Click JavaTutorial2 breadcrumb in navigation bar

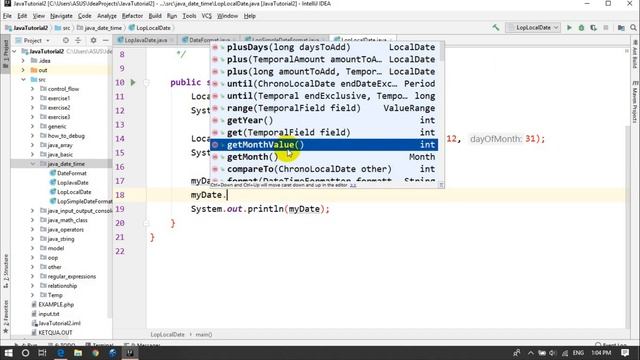[27, 28]
